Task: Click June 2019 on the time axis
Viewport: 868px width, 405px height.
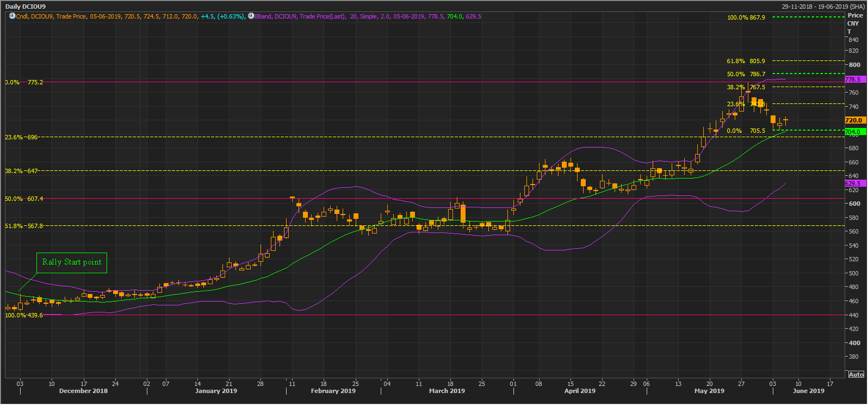Action: (x=808, y=391)
